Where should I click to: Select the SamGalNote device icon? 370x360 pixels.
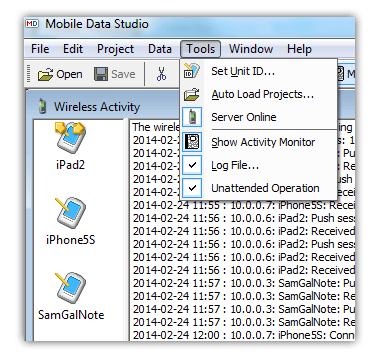tap(70, 287)
